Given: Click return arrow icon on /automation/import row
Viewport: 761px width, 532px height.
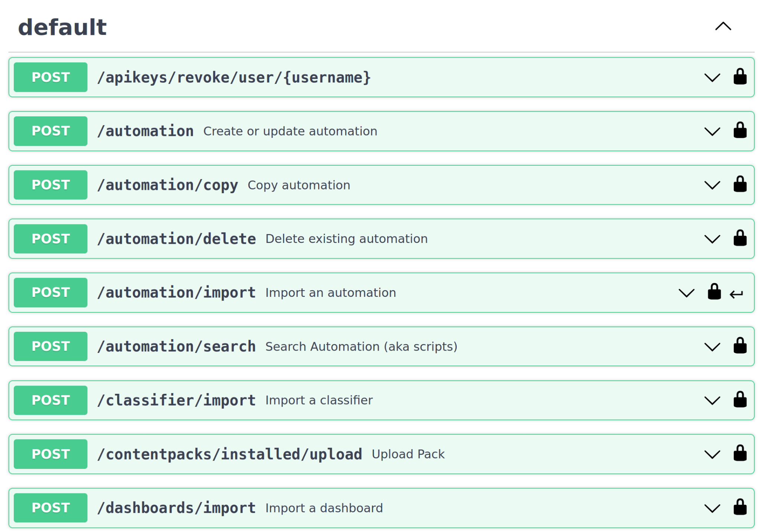Looking at the screenshot, I should tap(736, 294).
